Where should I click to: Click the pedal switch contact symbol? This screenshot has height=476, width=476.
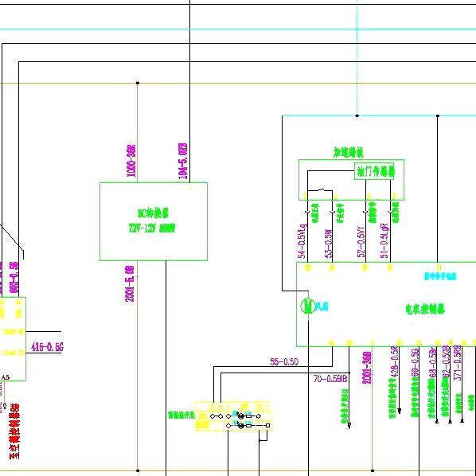click(x=320, y=191)
